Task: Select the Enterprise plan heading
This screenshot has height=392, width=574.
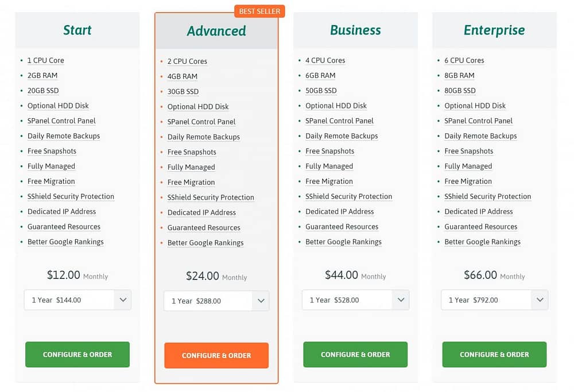Action: tap(494, 30)
